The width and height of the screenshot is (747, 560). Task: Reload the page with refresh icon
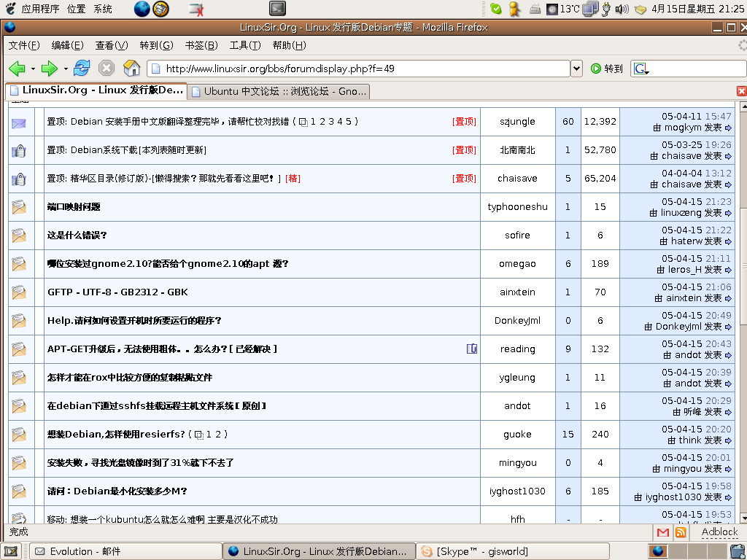[x=82, y=68]
